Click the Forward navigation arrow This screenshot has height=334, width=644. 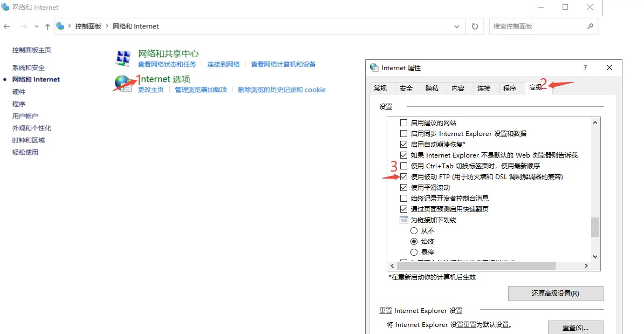coord(23,26)
